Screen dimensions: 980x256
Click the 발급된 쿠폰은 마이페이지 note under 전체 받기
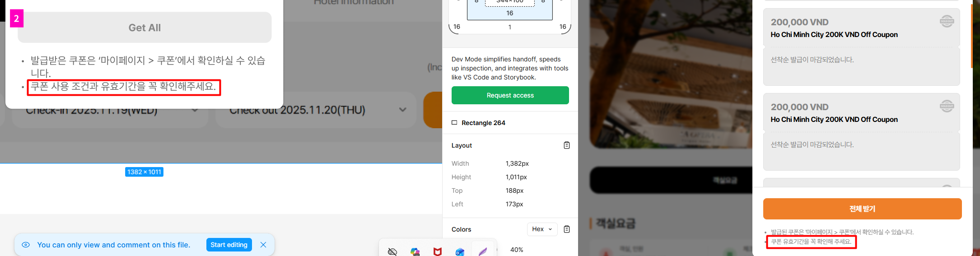(842, 232)
